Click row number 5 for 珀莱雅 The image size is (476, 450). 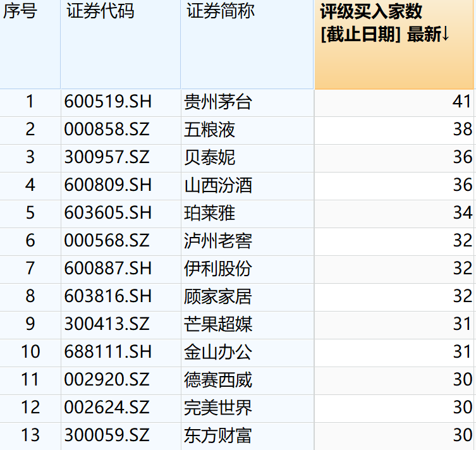[x=30, y=213]
